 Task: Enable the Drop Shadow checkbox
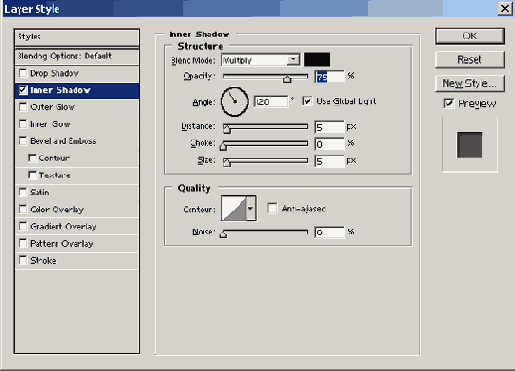tap(23, 73)
